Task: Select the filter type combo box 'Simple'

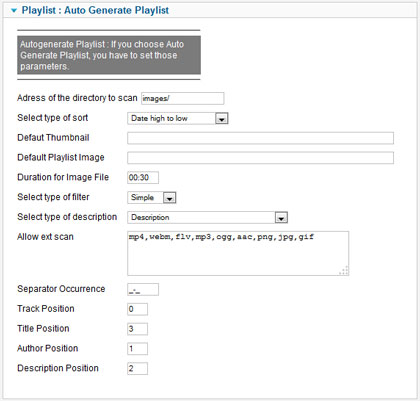Action: [x=152, y=198]
